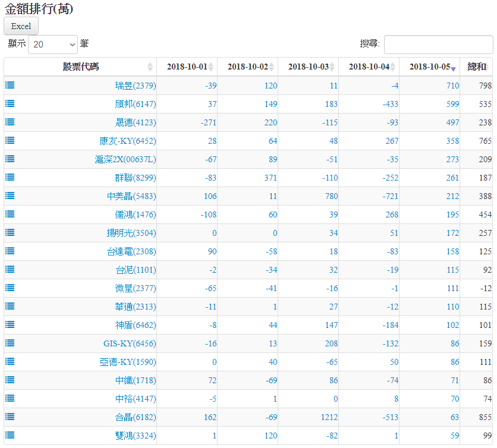Viewport: 497px width, 448px height.
Task: Open 合晶(6182) stock link
Action: click(136, 417)
